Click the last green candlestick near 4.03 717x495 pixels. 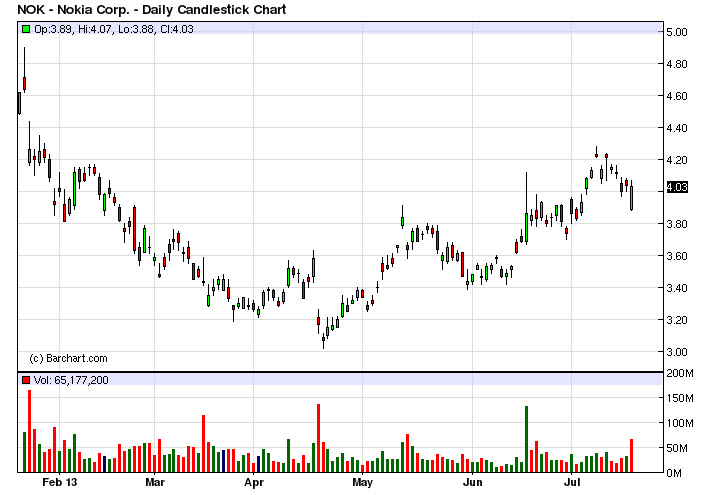(631, 197)
